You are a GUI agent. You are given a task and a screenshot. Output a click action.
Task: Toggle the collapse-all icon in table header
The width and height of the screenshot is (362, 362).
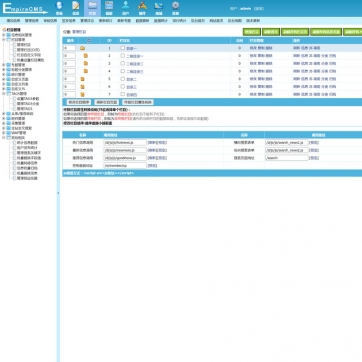(x=89, y=40)
